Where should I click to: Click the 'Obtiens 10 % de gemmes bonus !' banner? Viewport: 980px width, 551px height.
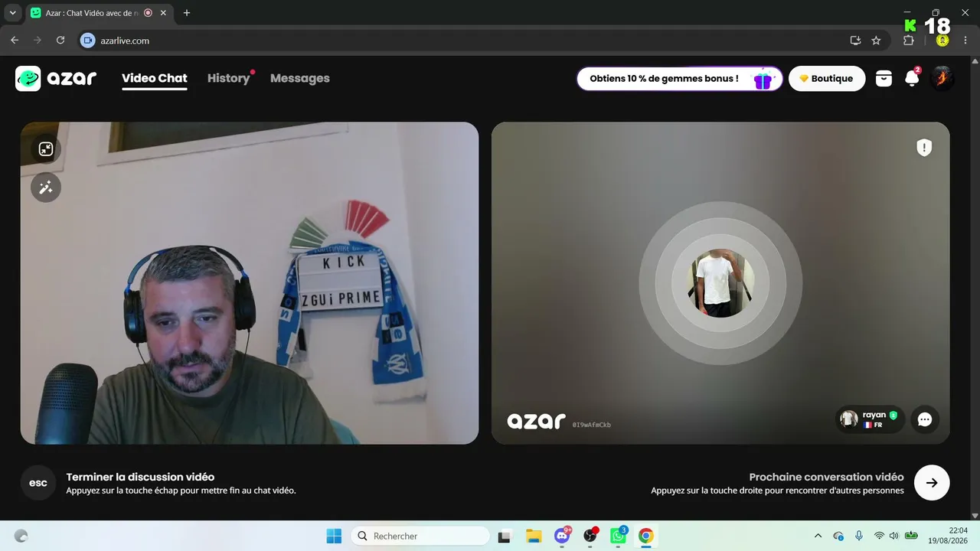(x=680, y=78)
